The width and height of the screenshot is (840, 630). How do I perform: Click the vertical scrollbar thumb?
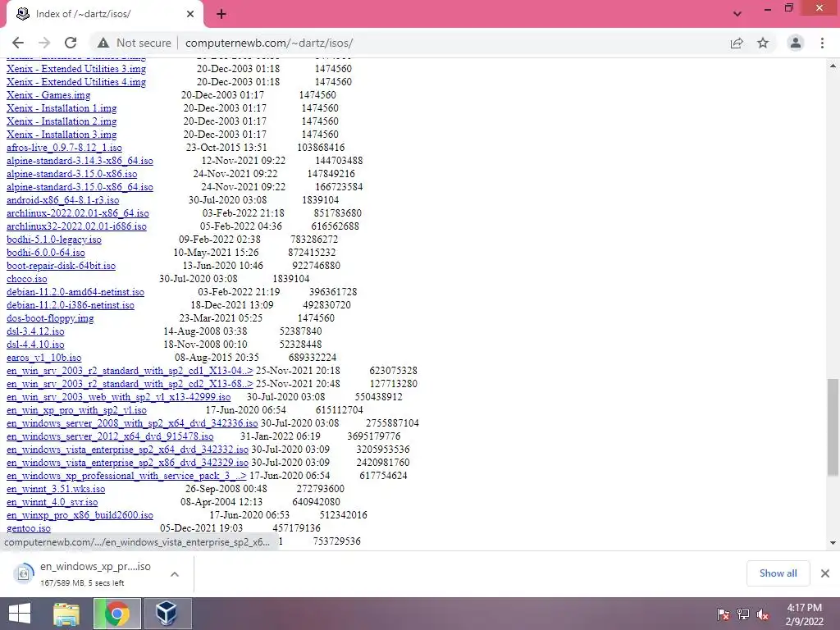click(833, 427)
